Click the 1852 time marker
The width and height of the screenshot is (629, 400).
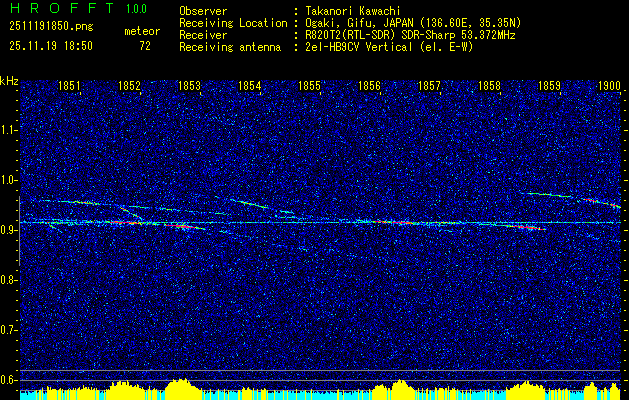(130, 85)
